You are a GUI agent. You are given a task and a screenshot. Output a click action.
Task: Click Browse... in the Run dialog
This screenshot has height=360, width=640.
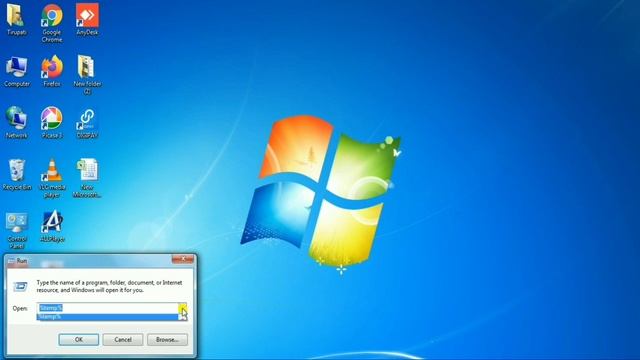coord(167,340)
